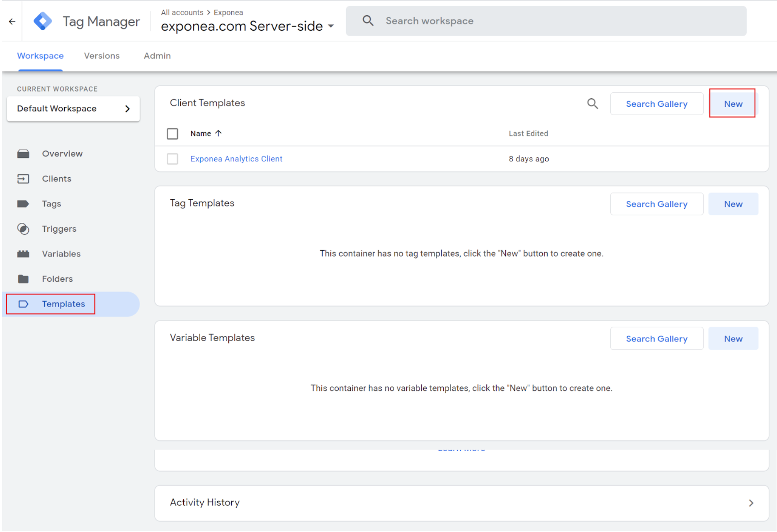
Task: Click the Name column sort arrow
Action: point(219,133)
